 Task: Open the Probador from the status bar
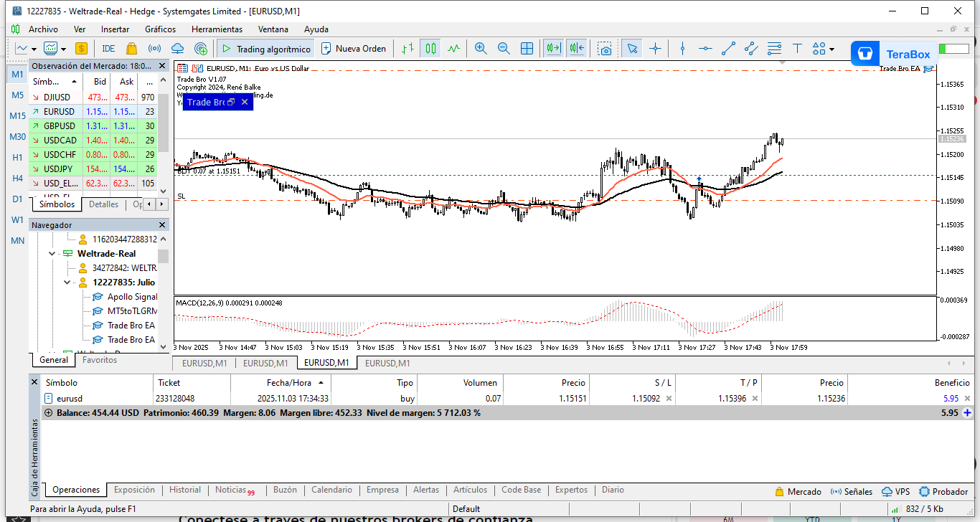click(943, 491)
